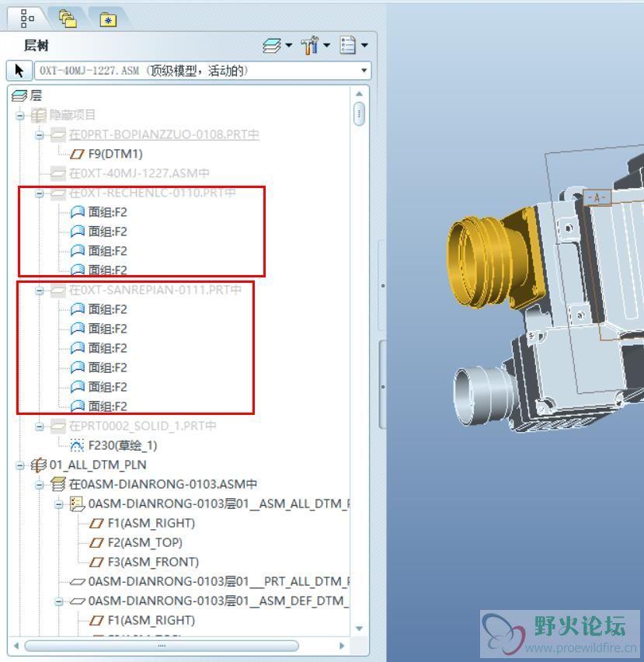This screenshot has height=662, width=644.
Task: Click the upper navigator collapse handle
Action: click(x=382, y=285)
